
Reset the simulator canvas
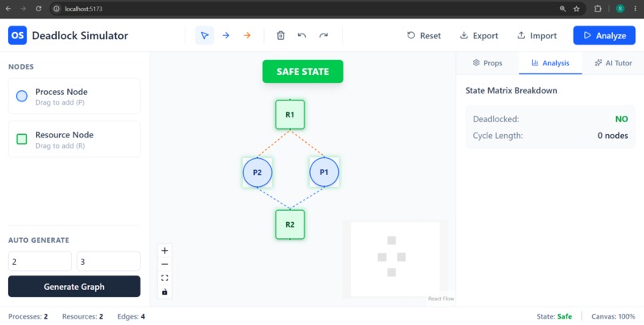click(x=423, y=36)
